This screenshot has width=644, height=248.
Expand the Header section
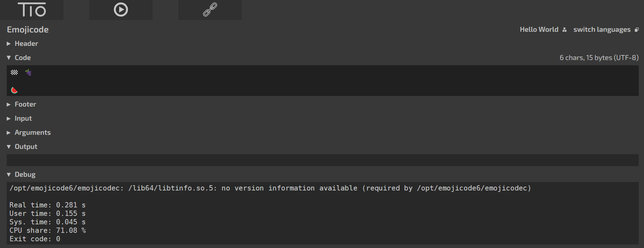coord(22,44)
